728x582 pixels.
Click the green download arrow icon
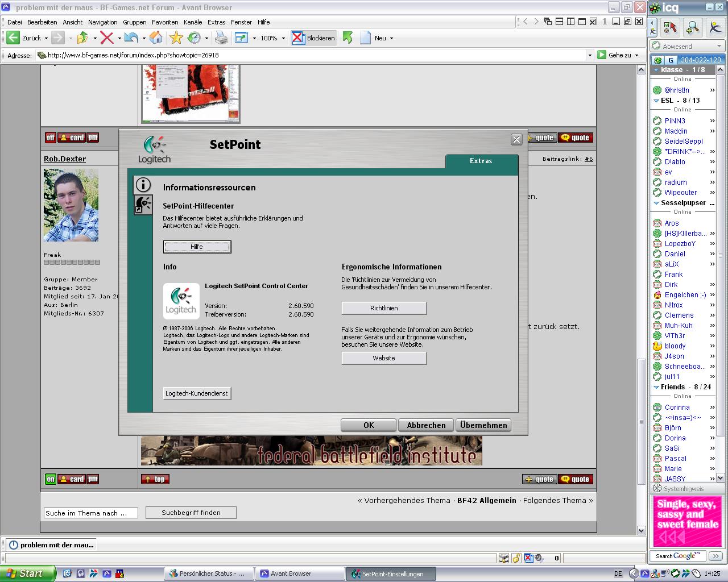[348, 38]
